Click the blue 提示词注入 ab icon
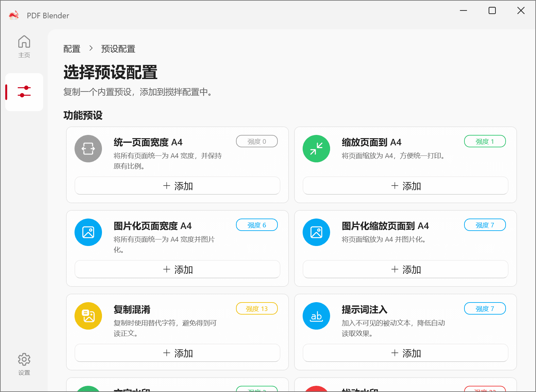 [x=316, y=316]
